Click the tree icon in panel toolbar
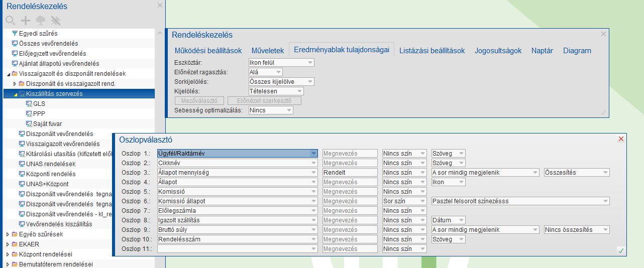 (41, 21)
